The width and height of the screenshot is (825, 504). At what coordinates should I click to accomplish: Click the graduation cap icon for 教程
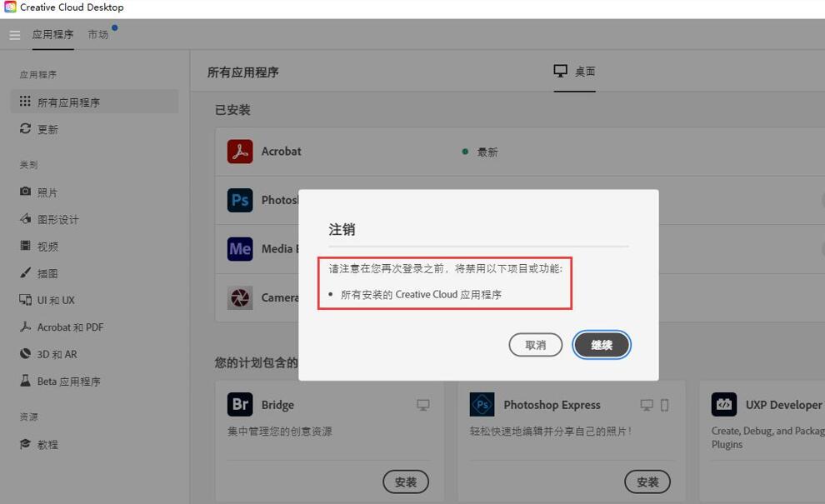click(25, 444)
